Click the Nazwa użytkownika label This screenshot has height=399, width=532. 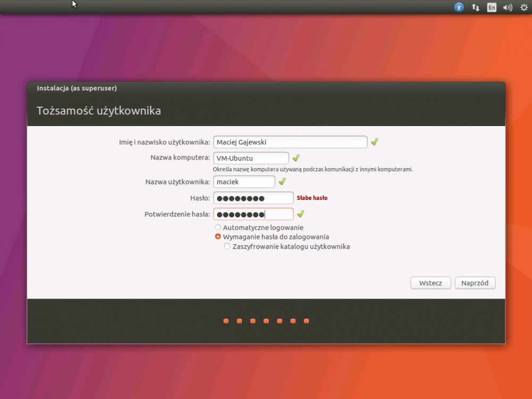(178, 182)
